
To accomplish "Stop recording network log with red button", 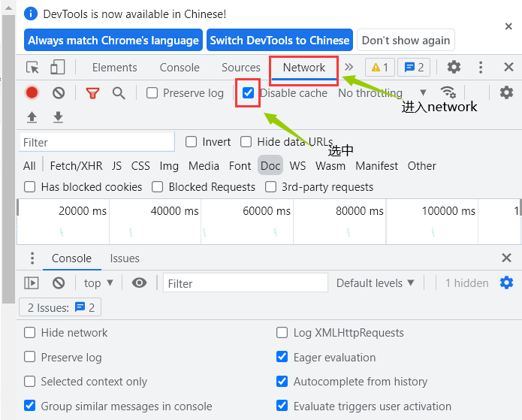I will click(32, 92).
